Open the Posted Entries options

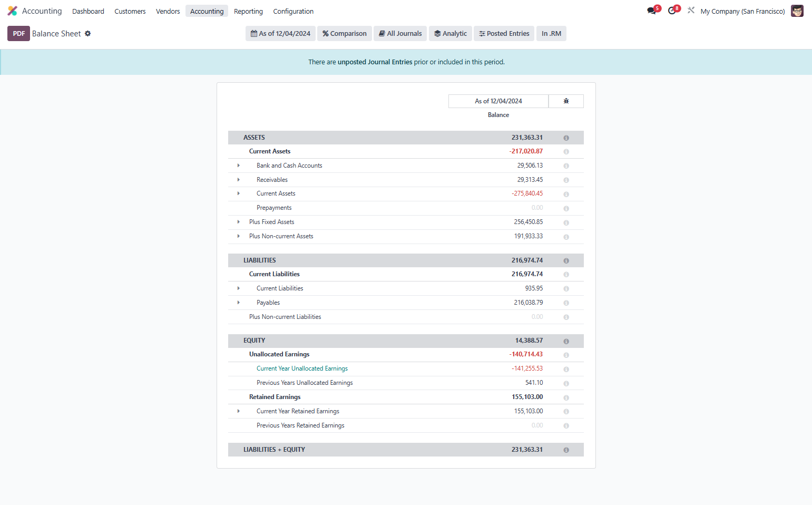pyautogui.click(x=504, y=33)
